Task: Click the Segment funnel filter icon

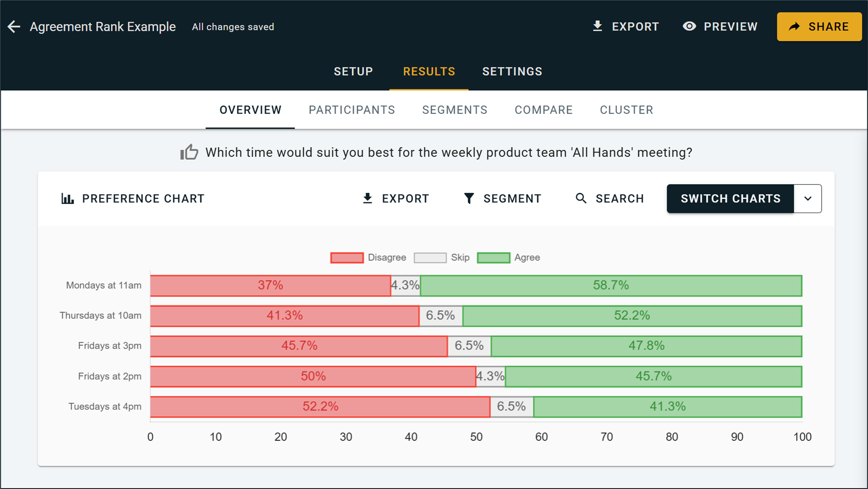Action: (x=469, y=199)
